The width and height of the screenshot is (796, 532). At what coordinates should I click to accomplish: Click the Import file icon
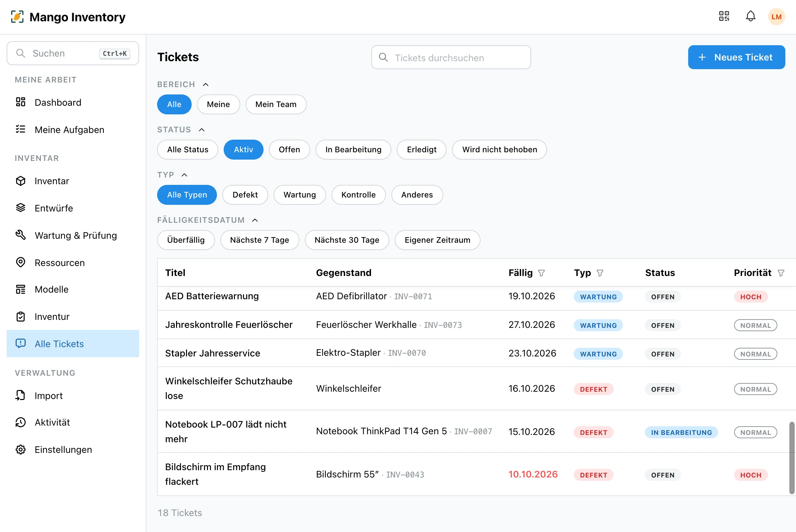click(x=21, y=395)
